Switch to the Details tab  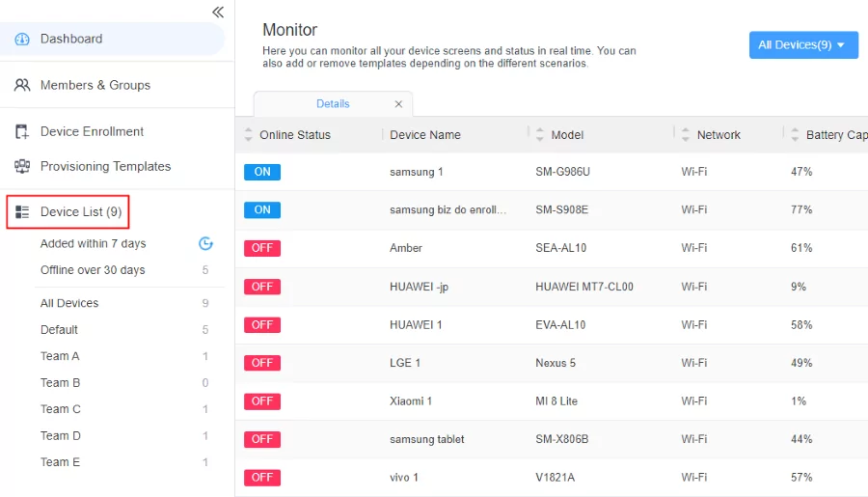(333, 103)
